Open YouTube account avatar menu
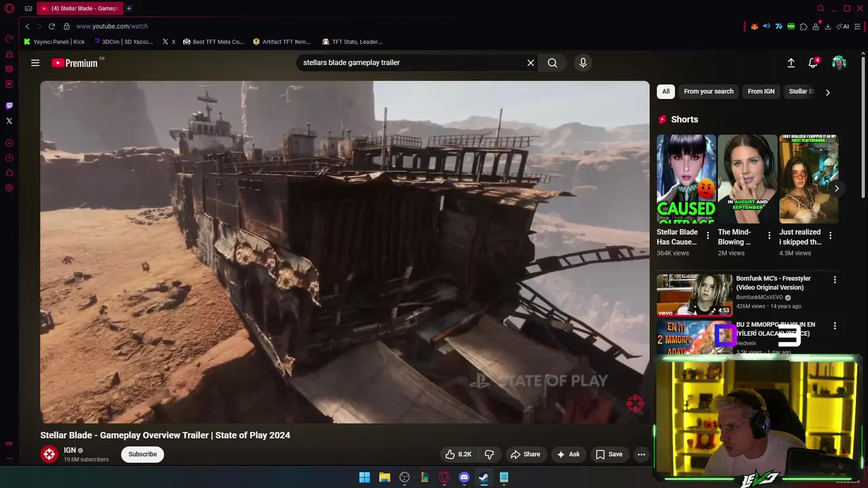Image resolution: width=868 pixels, height=488 pixels. pyautogui.click(x=839, y=63)
